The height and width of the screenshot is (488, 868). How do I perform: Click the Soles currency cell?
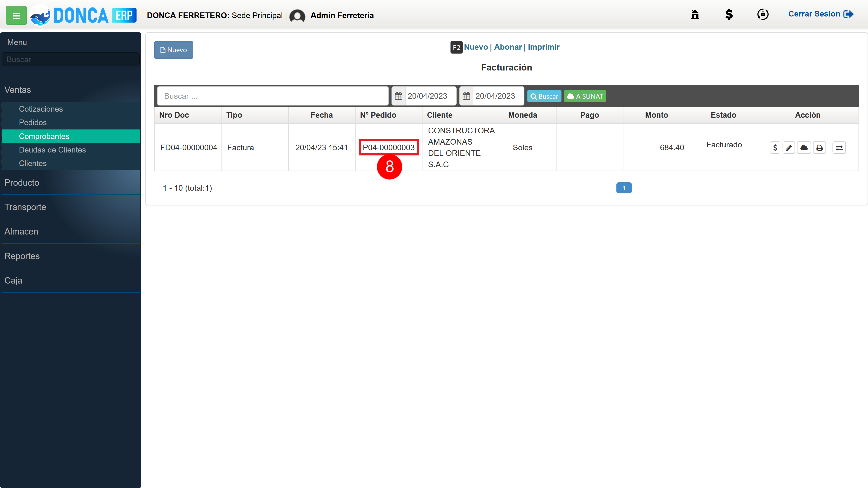pos(522,148)
